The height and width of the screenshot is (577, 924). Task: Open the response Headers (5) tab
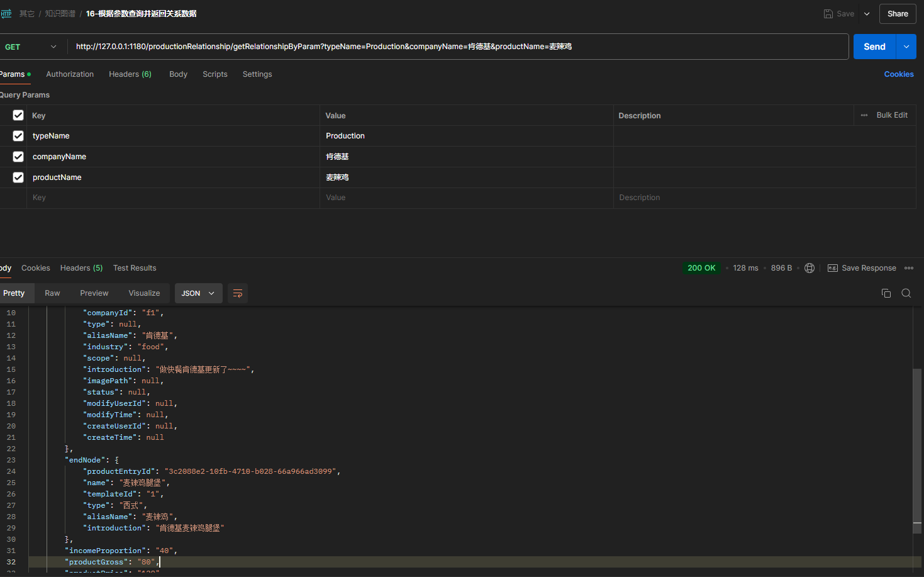81,268
